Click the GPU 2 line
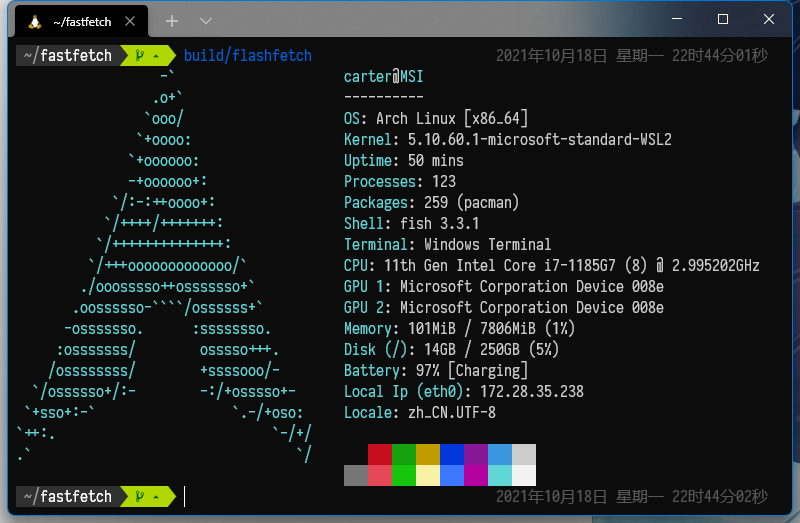Screen dimensions: 800x523 (x=504, y=307)
